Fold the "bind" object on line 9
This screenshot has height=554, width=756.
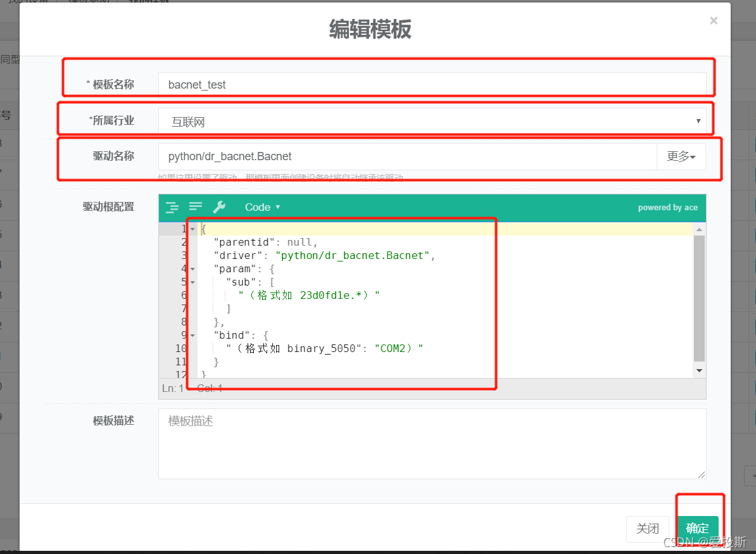(192, 336)
